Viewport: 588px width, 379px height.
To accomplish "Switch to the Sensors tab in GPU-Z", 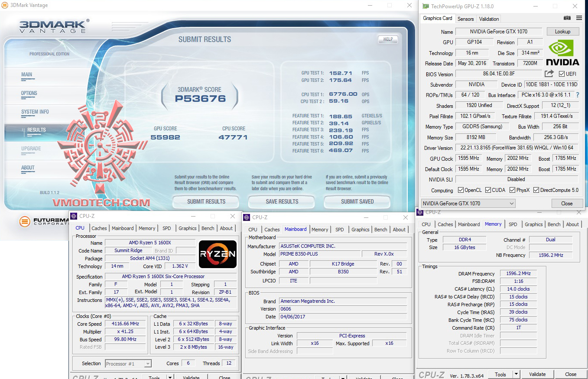I will 465,19.
